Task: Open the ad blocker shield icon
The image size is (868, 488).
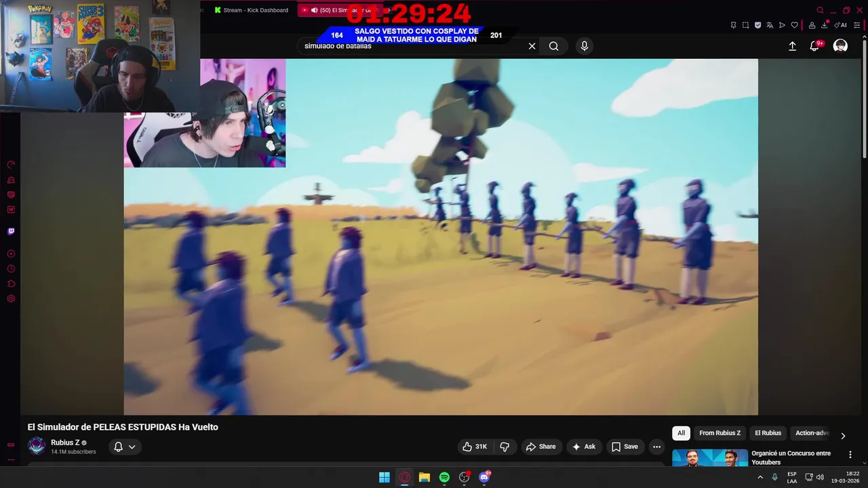Action: pyautogui.click(x=757, y=25)
